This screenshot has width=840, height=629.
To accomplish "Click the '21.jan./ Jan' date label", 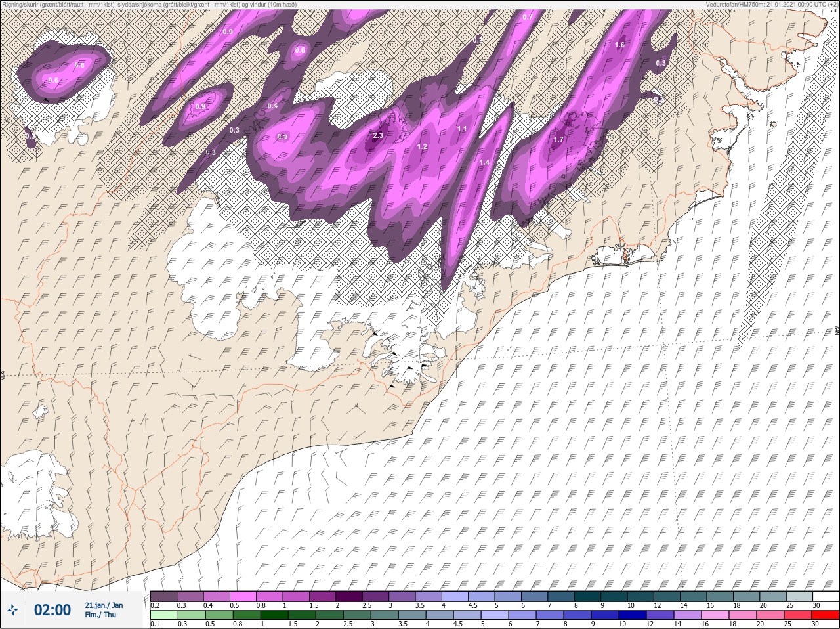I will (x=104, y=605).
